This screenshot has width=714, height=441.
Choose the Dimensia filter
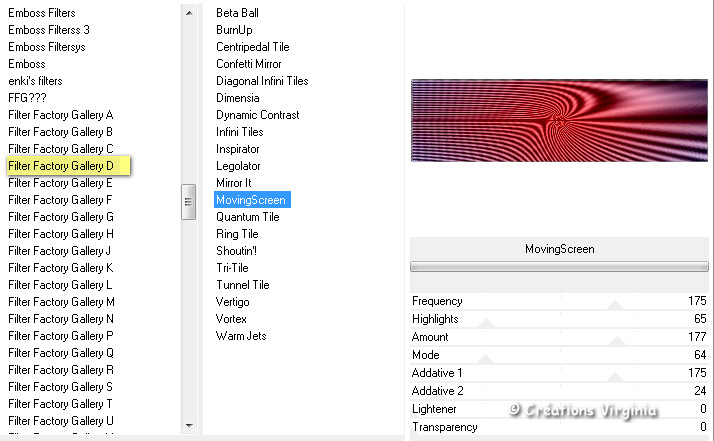pos(238,97)
